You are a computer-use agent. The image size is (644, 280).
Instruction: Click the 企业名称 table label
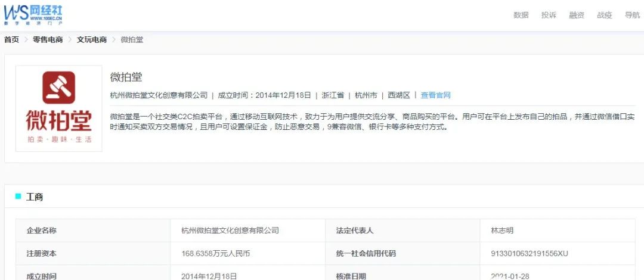click(42, 231)
